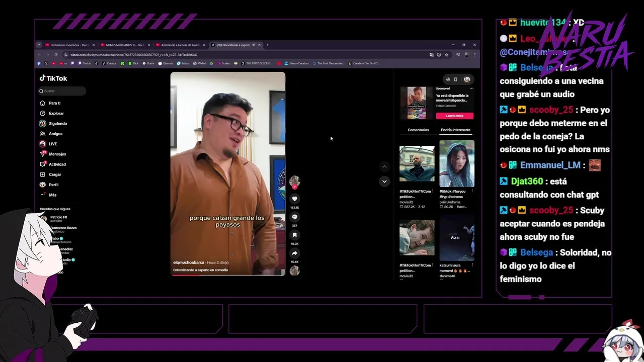Switch to Analizando a La Rosa tab
Screen dimensions: 644x362
click(180, 45)
